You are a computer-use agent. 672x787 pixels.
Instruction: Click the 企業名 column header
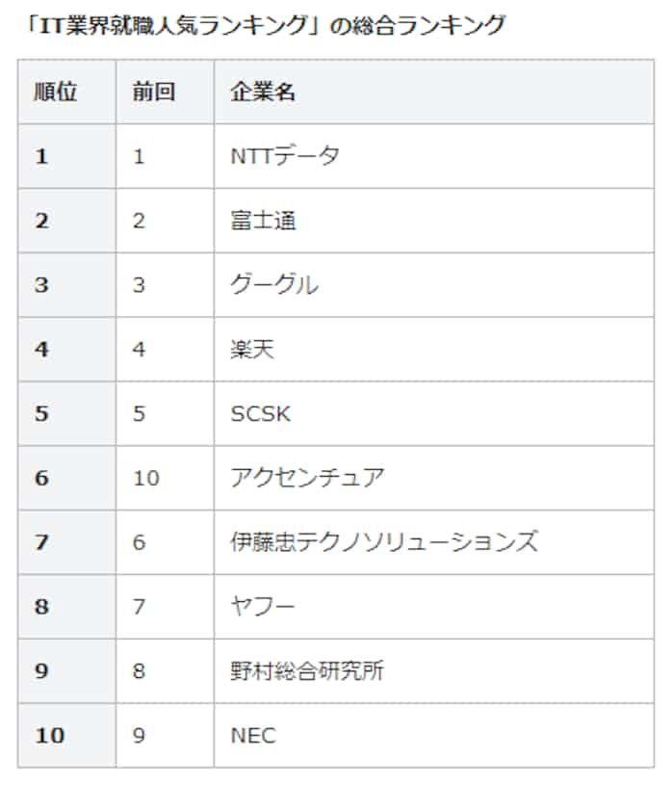[x=263, y=92]
